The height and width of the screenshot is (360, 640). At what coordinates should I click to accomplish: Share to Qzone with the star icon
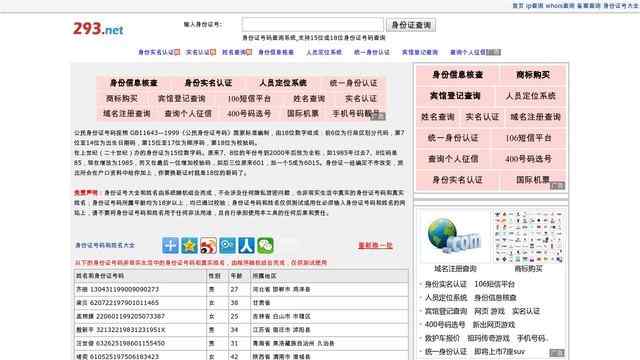[189, 245]
